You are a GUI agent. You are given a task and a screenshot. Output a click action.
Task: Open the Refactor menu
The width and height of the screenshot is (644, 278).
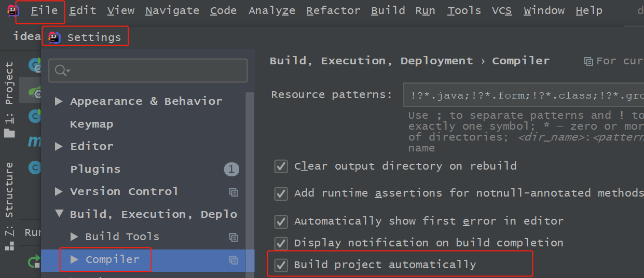click(x=333, y=11)
